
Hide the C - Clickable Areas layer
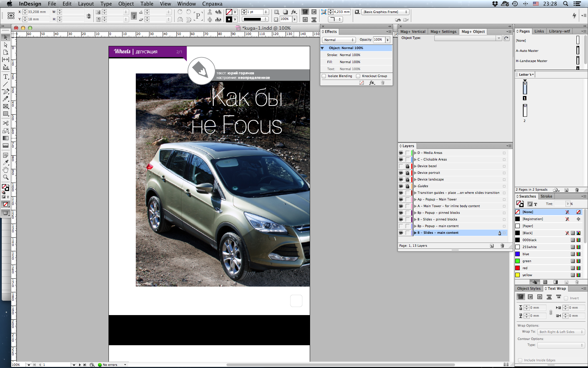401,159
